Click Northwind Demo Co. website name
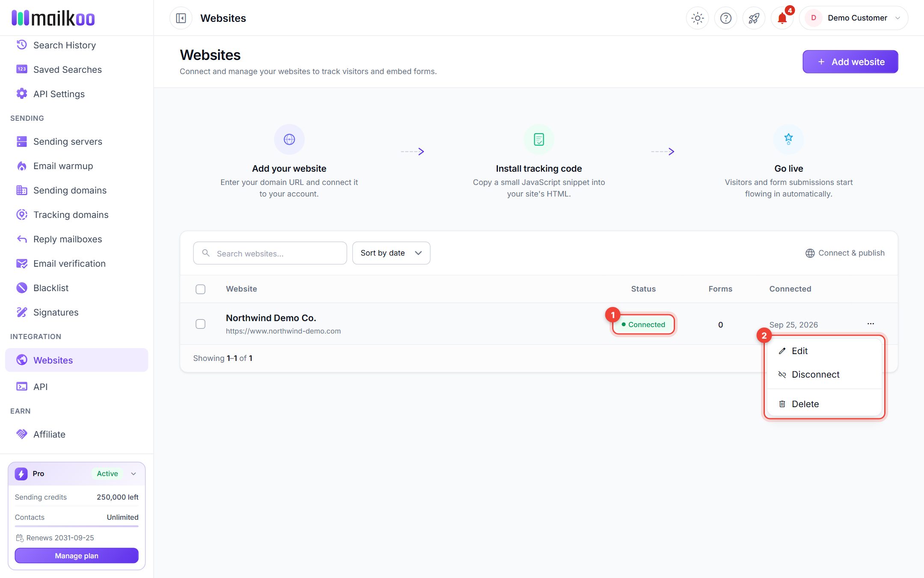The height and width of the screenshot is (578, 924). tap(271, 318)
